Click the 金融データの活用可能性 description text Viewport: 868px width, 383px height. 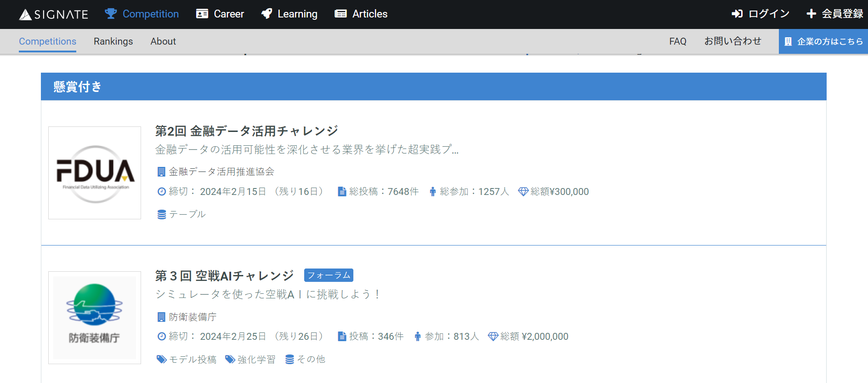(x=307, y=149)
